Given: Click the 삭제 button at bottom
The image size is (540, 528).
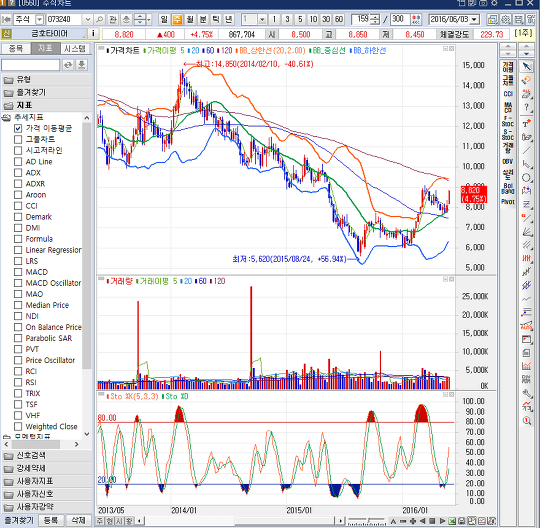Looking at the screenshot, I should pyautogui.click(x=78, y=520).
